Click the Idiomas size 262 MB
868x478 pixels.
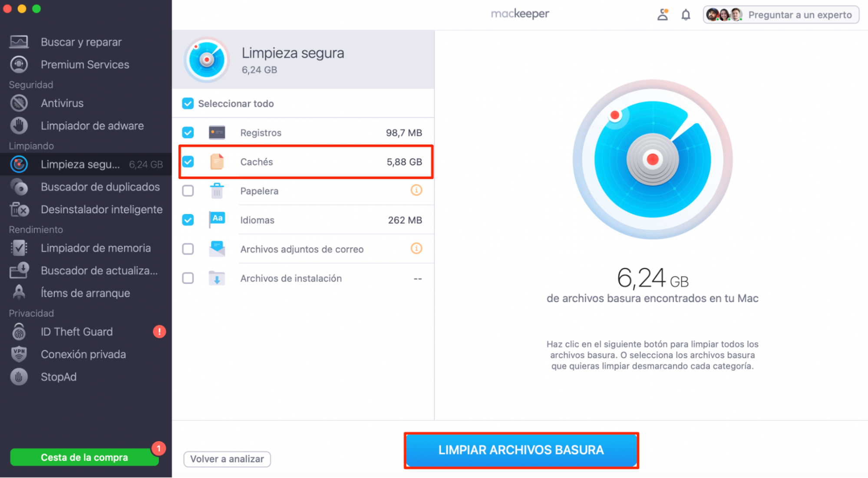tap(405, 220)
